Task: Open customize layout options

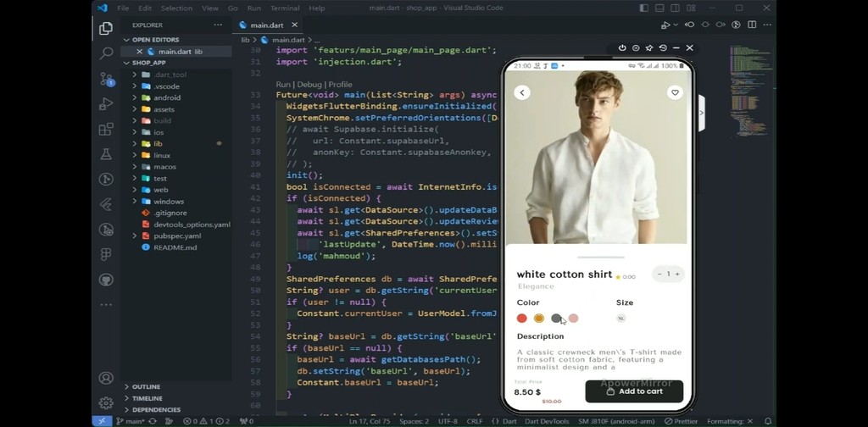Action: [x=691, y=8]
